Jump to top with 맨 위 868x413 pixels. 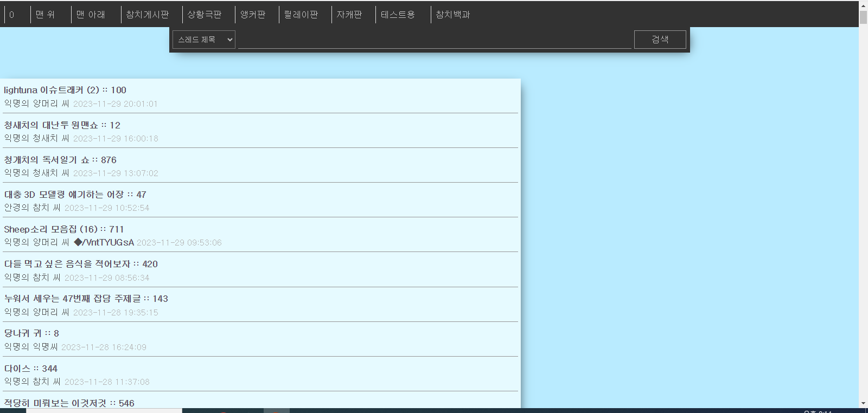pyautogui.click(x=46, y=15)
